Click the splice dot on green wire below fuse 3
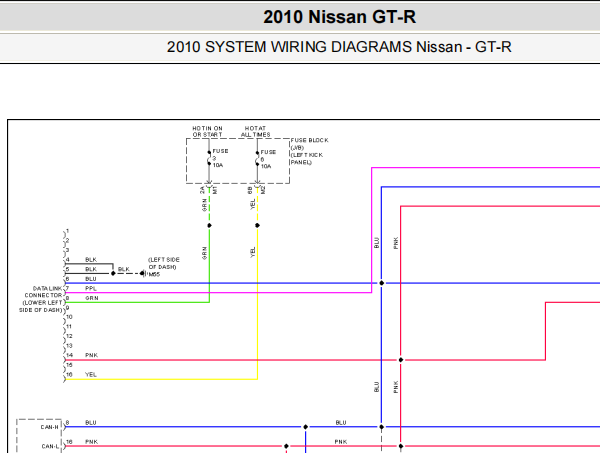The image size is (600, 453). (x=209, y=225)
